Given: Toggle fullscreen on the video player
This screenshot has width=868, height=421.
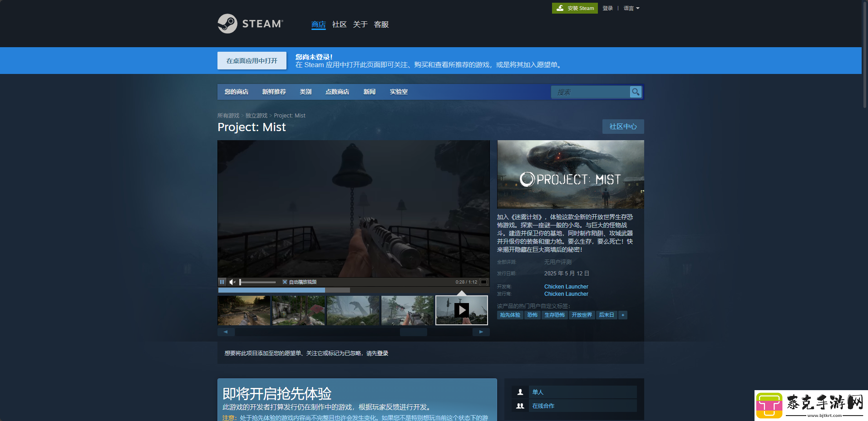Looking at the screenshot, I should [484, 282].
